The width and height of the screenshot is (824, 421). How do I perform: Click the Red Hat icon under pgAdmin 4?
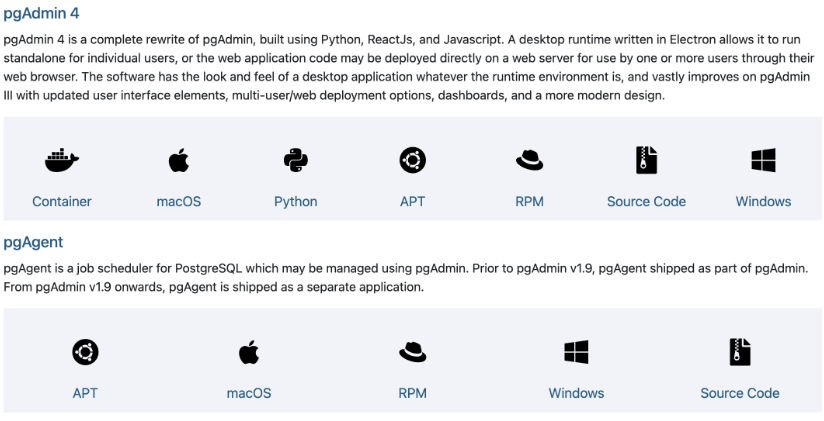tap(529, 160)
